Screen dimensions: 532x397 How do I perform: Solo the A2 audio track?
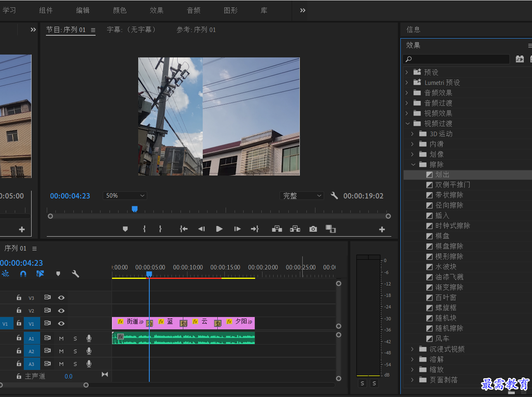pyautogui.click(x=75, y=351)
